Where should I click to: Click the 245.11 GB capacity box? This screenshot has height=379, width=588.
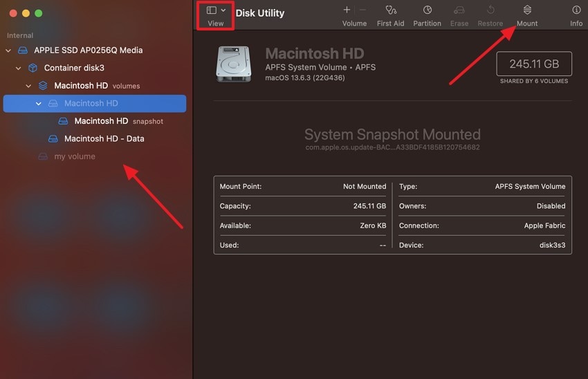[534, 64]
